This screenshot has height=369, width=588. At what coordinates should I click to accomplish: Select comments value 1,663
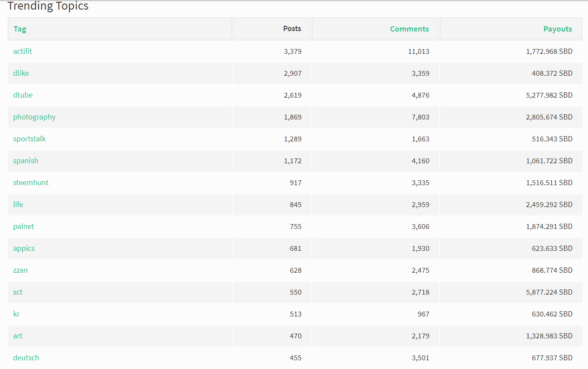pyautogui.click(x=420, y=139)
